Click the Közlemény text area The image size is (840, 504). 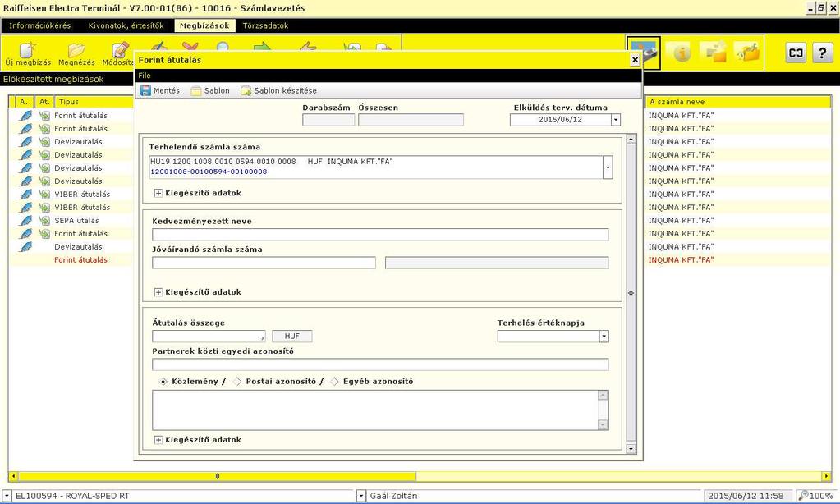pos(375,410)
